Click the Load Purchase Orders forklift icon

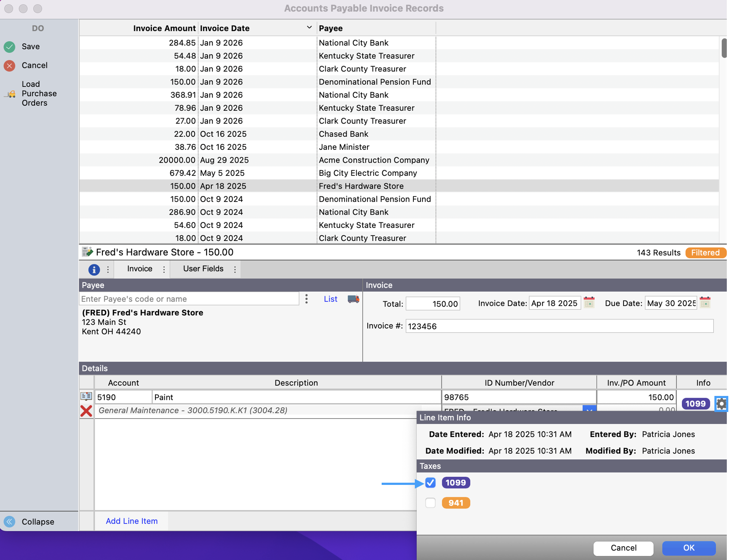point(11,94)
